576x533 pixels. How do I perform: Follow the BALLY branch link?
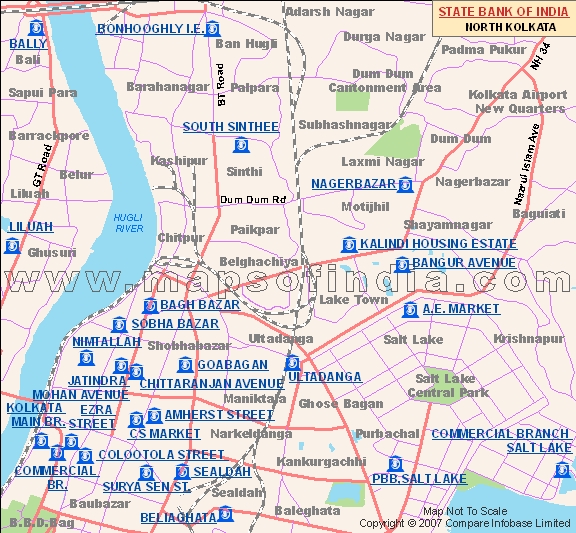pos(28,44)
